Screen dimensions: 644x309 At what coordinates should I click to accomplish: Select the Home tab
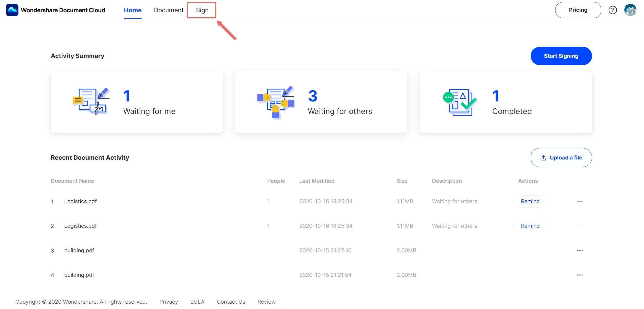[x=133, y=10]
